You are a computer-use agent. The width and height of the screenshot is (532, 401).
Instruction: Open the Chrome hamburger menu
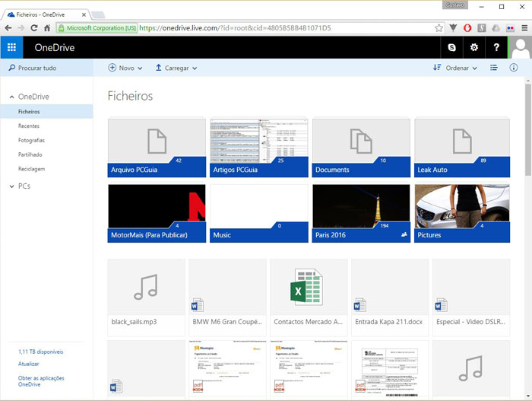[524, 28]
